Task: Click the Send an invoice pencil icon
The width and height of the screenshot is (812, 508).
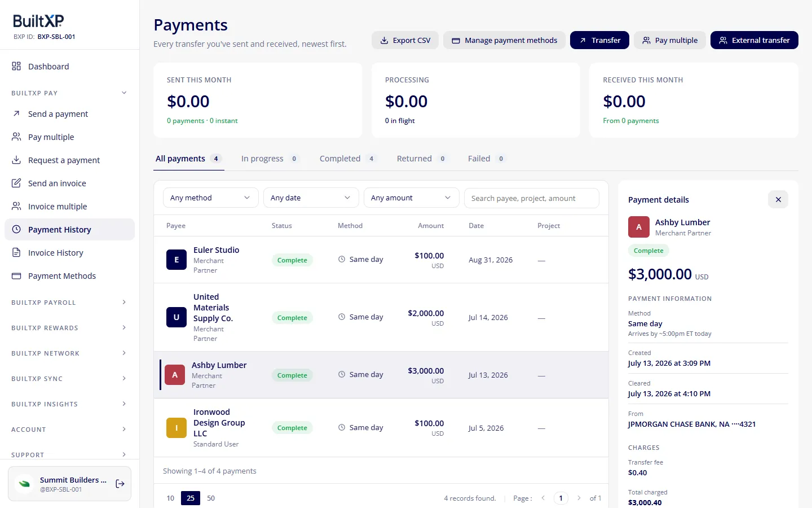Action: pos(16,183)
